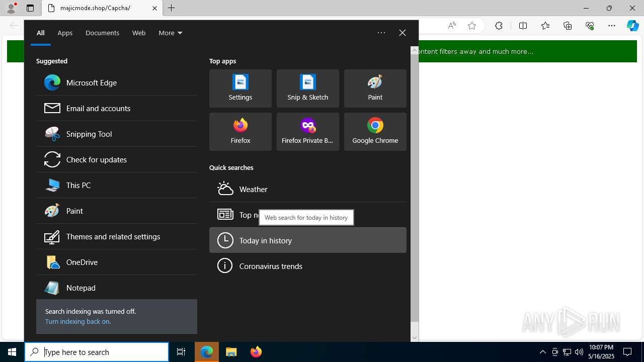Click search panel scrollbar thumb
This screenshot has width=644, height=362.
(x=415, y=188)
